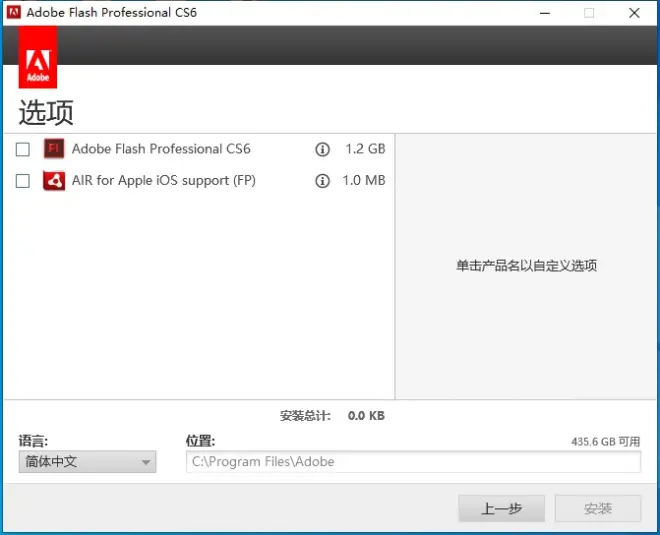Screen dimensions: 660x535
Task: Click the AIR for Apple iOS product icon
Action: tap(54, 181)
